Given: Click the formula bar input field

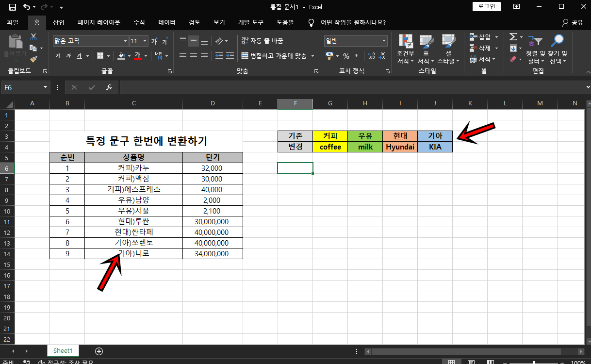Looking at the screenshot, I should 352,87.
